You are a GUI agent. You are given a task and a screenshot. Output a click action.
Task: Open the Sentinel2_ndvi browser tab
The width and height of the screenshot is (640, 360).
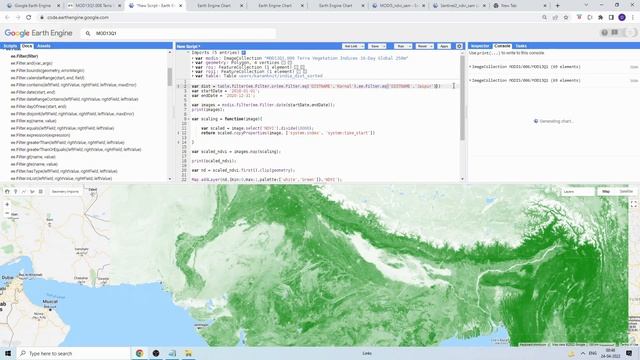[x=459, y=6]
